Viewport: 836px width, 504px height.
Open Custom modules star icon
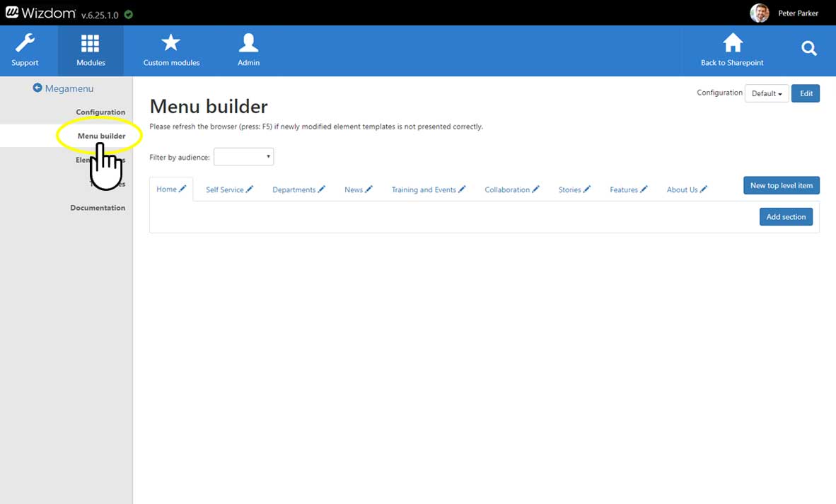[171, 44]
